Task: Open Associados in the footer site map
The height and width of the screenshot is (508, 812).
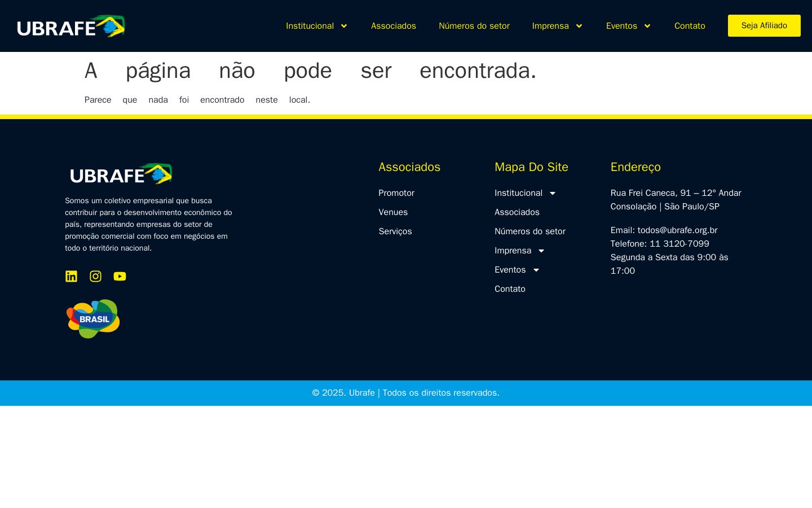Action: (517, 212)
